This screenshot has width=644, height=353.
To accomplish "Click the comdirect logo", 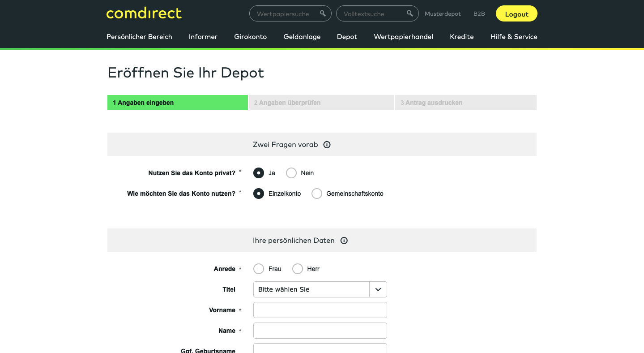I will pos(144,13).
